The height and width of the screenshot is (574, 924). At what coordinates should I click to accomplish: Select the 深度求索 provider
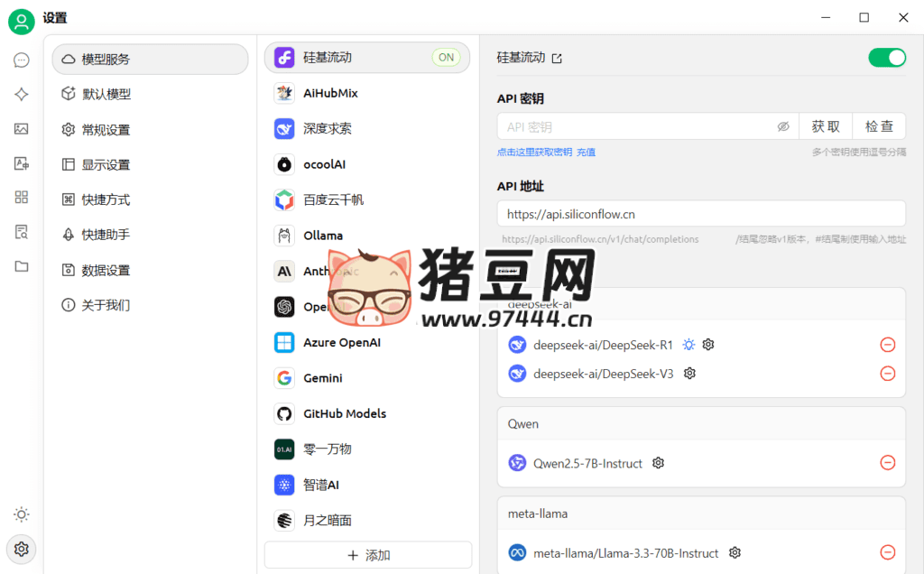tap(367, 128)
